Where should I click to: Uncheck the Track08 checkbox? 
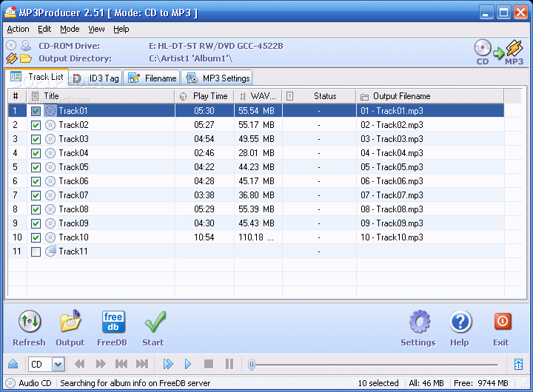[x=36, y=209]
